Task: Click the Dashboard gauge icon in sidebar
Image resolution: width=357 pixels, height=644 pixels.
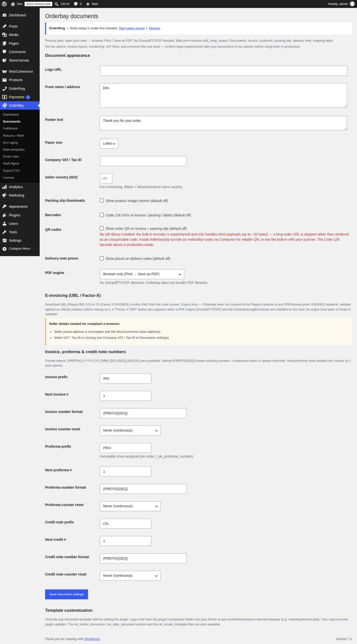Action: (5, 15)
